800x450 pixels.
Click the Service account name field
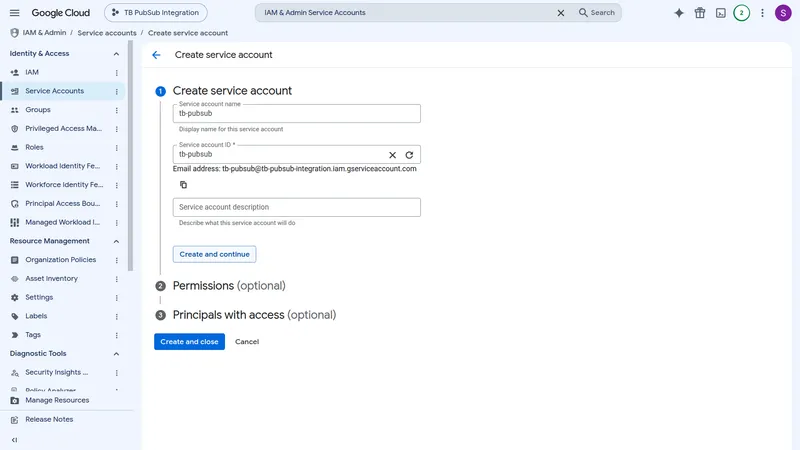tap(296, 113)
